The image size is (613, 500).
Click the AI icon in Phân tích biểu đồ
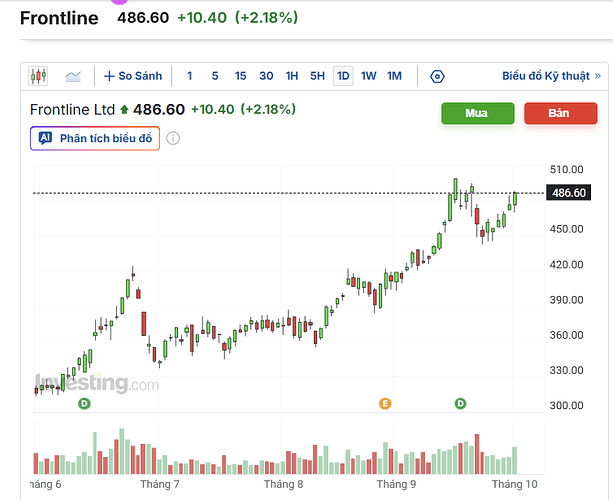45,138
